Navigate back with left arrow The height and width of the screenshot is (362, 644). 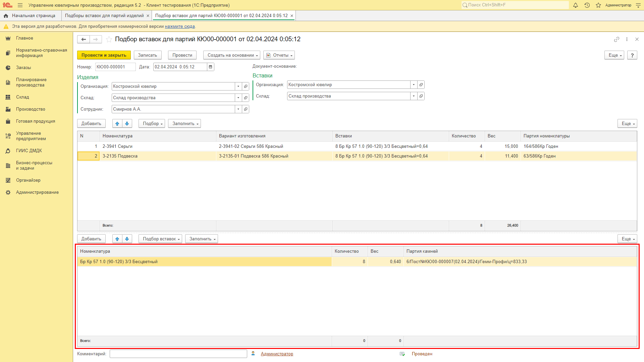point(84,40)
